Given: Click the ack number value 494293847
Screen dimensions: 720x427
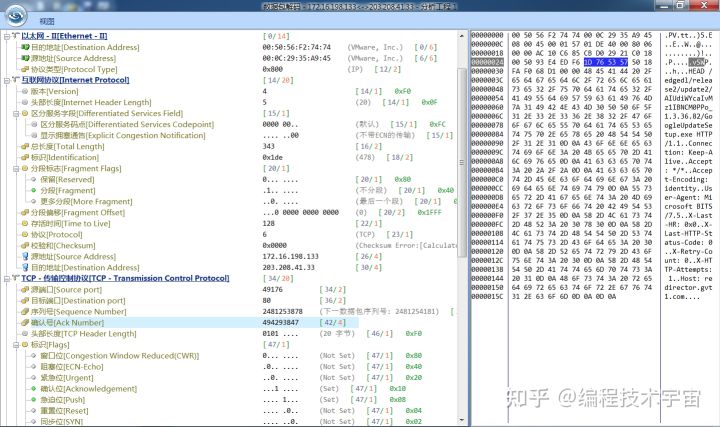Looking at the screenshot, I should [280, 323].
